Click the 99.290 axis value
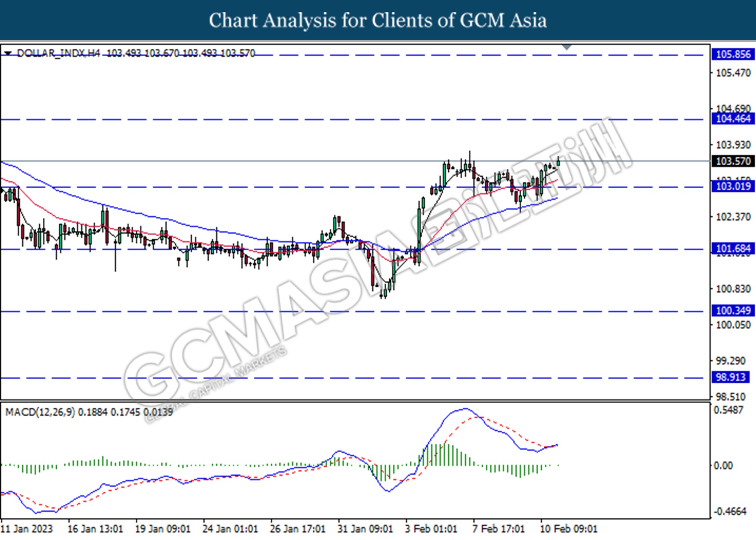This screenshot has width=756, height=540. (x=730, y=361)
